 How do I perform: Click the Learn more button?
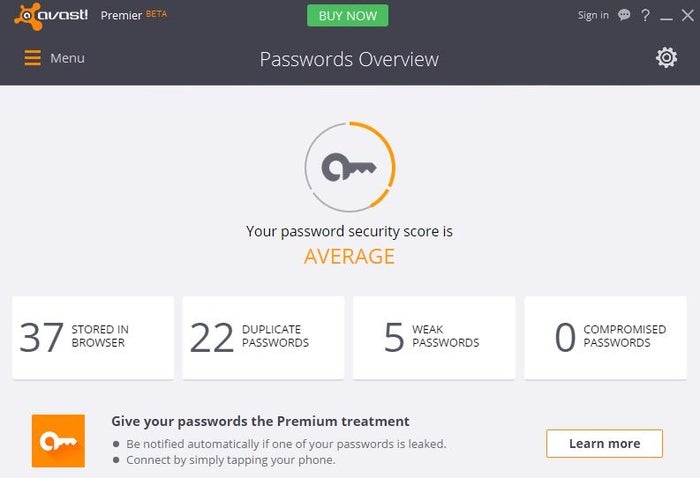pos(604,443)
